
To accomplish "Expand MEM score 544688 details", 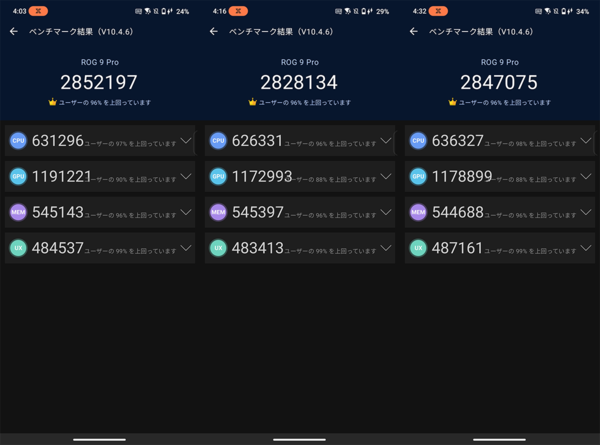I will point(586,212).
